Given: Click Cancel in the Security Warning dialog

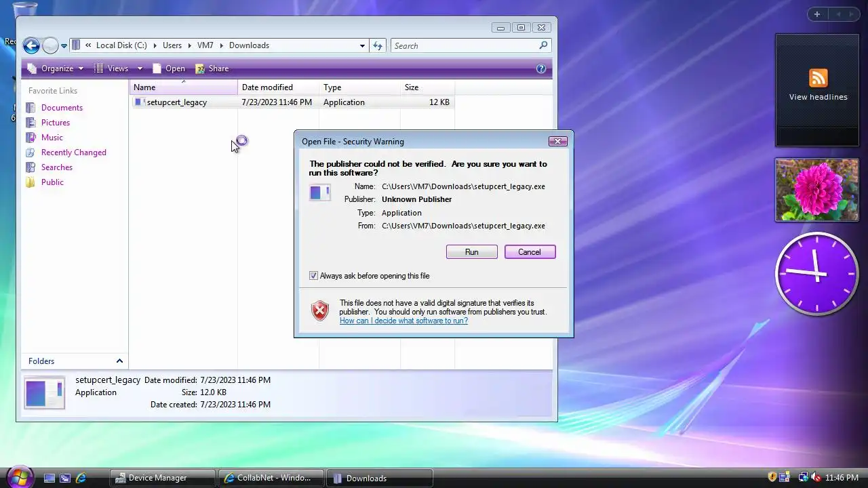Looking at the screenshot, I should pos(530,252).
